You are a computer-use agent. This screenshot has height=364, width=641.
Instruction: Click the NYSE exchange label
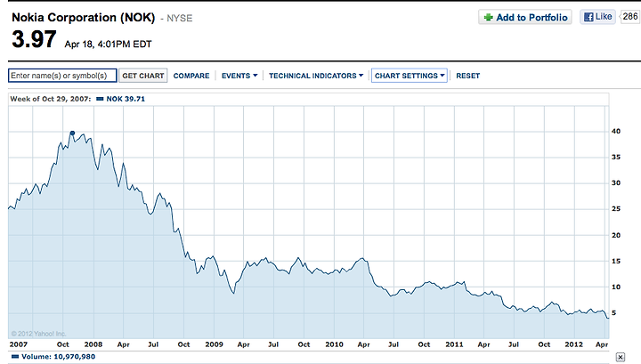tap(180, 19)
